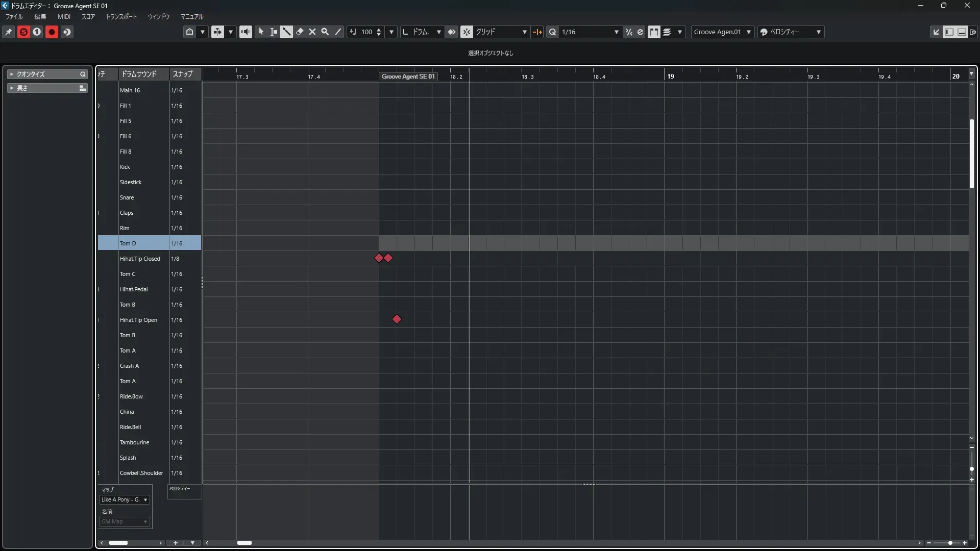Select the Mute tool in toolbar
Viewport: 980px width, 551px height.
point(312,32)
